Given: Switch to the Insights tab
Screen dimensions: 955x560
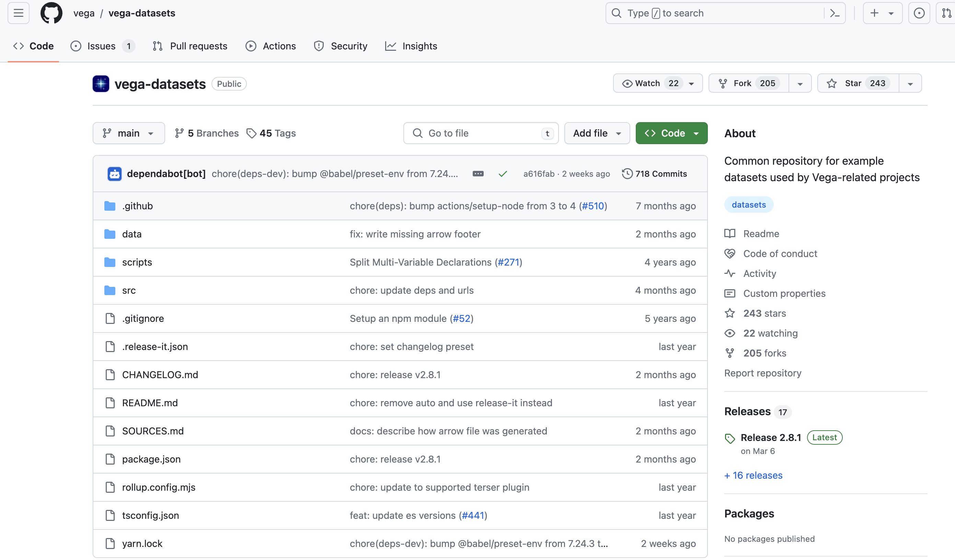Looking at the screenshot, I should coord(411,46).
